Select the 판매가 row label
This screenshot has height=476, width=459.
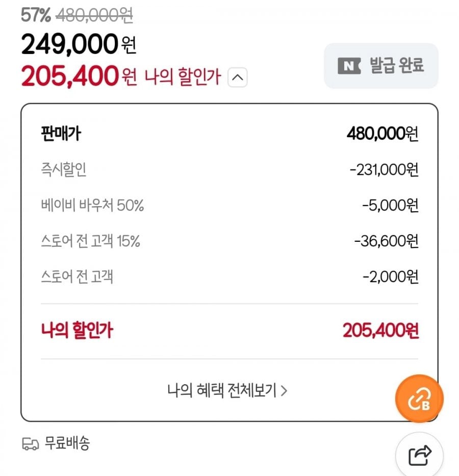point(61,134)
